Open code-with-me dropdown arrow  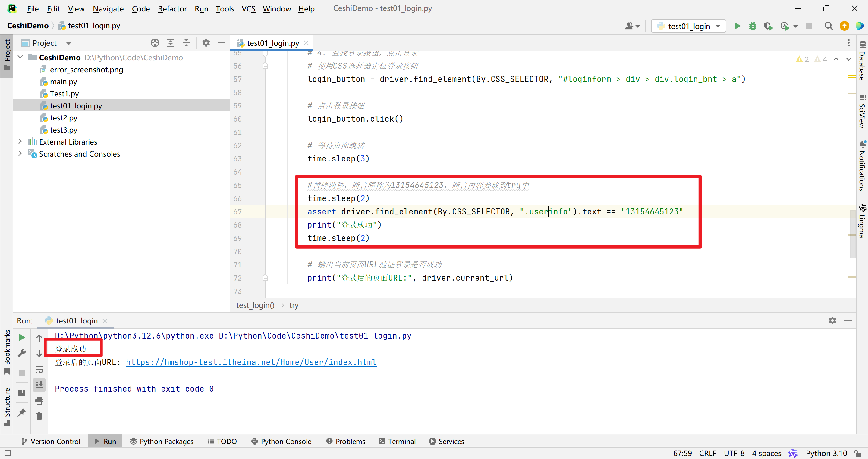point(637,26)
